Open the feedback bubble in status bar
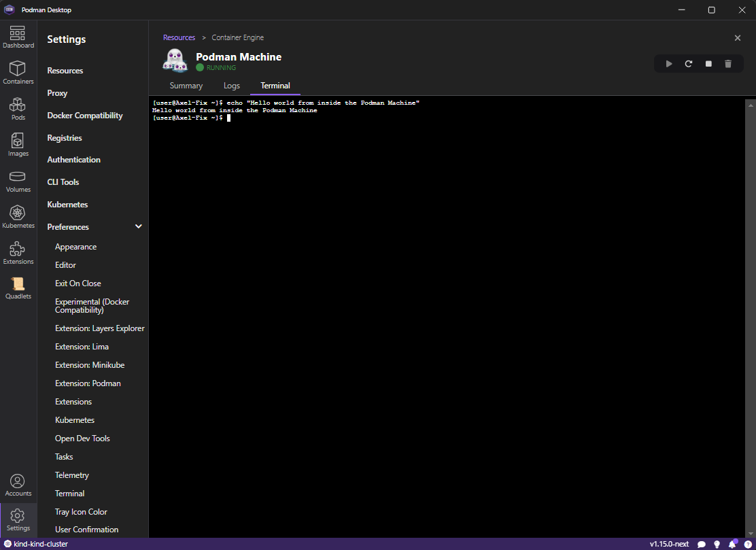The height and width of the screenshot is (550, 756). [702, 544]
